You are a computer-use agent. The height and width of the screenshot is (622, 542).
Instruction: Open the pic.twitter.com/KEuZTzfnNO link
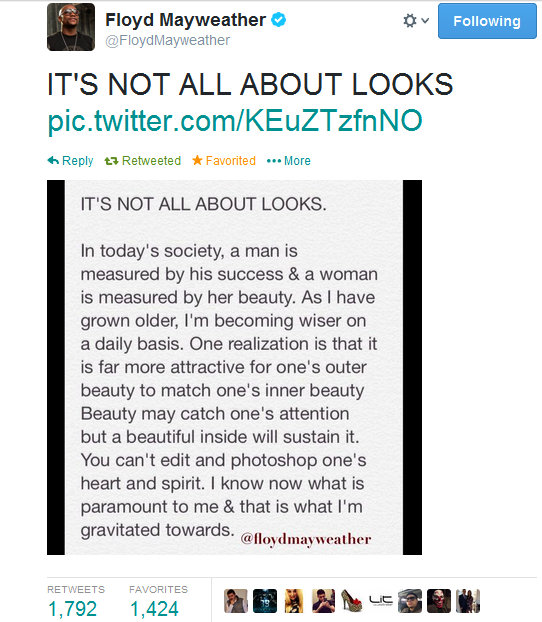235,121
